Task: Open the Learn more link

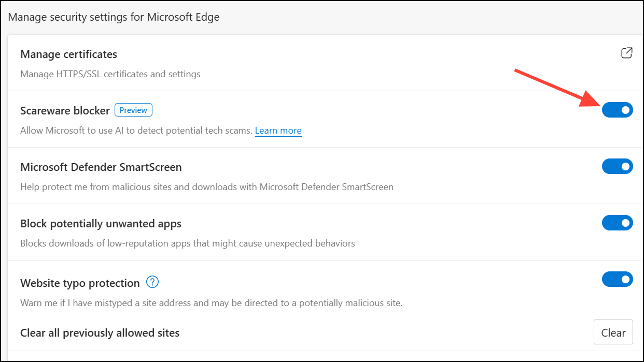Action: pyautogui.click(x=278, y=131)
